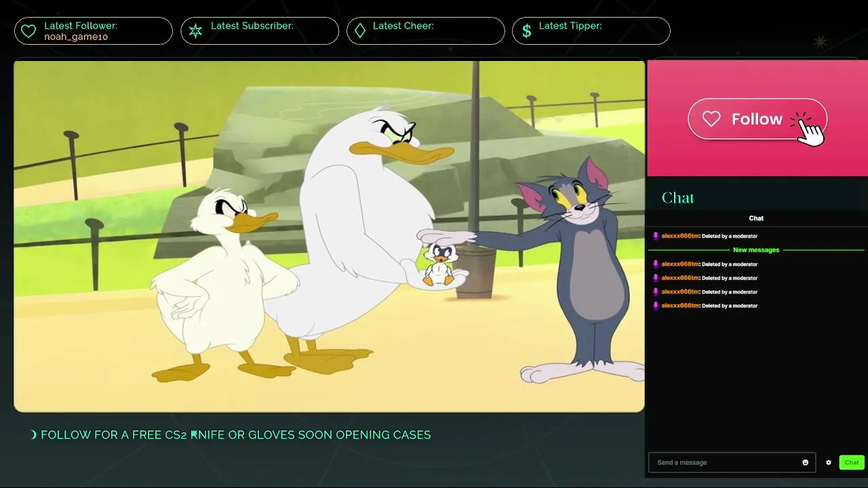Click the Chat header inside chat panel

(756, 218)
